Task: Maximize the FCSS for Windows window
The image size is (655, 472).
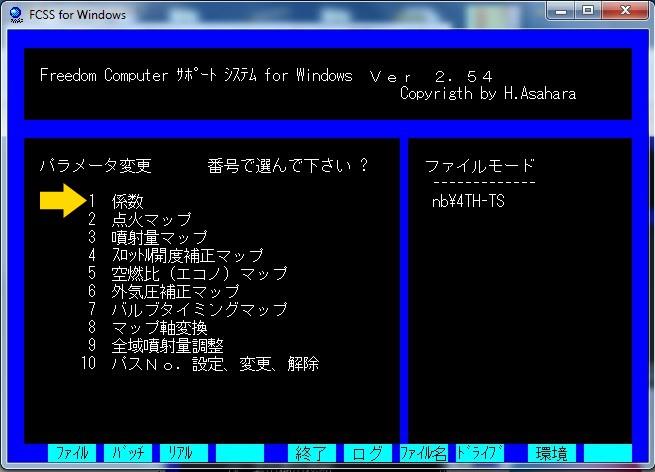Action: [588, 11]
